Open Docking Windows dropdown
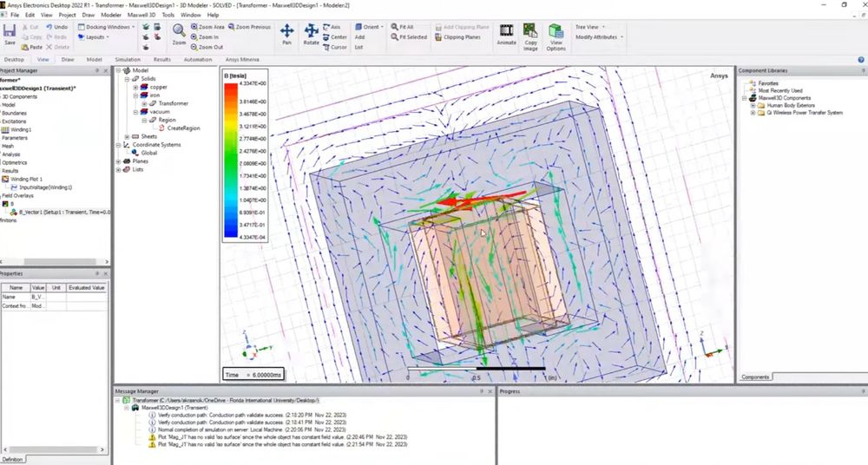The width and height of the screenshot is (868, 465). pyautogui.click(x=107, y=27)
